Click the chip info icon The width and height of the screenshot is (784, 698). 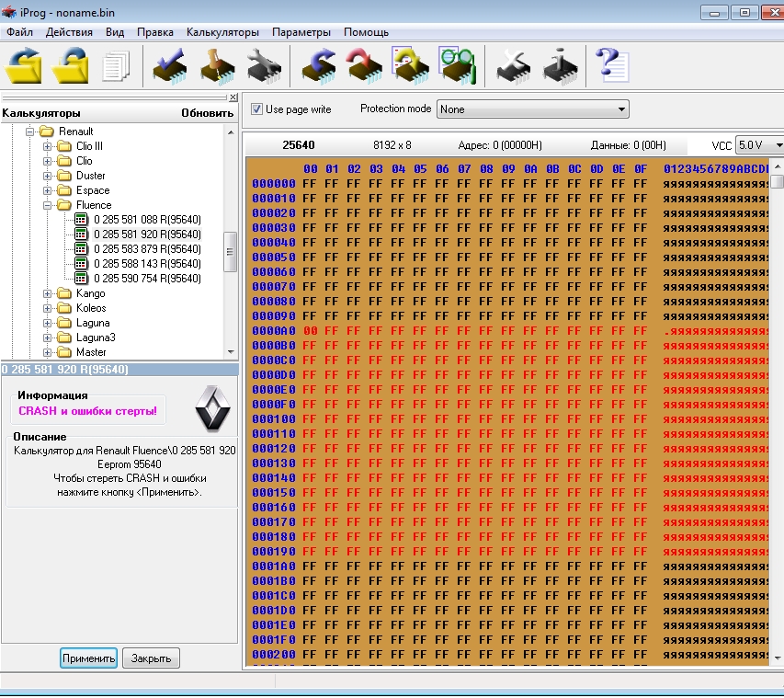coord(560,65)
